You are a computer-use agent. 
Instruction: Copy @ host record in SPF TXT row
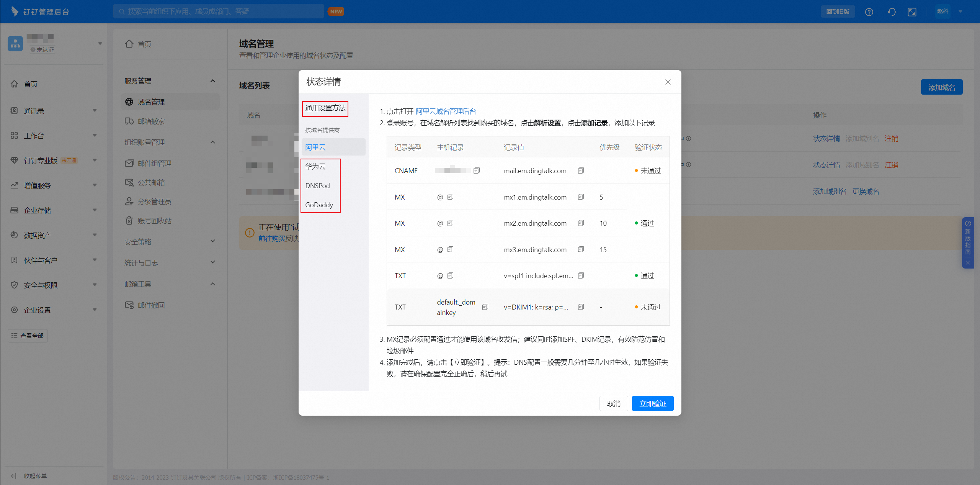tap(450, 275)
